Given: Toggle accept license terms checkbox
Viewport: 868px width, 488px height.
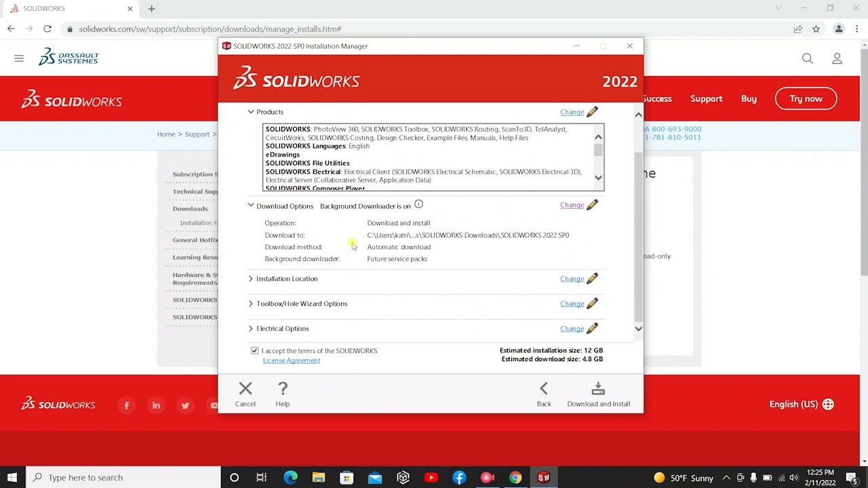Looking at the screenshot, I should click(255, 350).
